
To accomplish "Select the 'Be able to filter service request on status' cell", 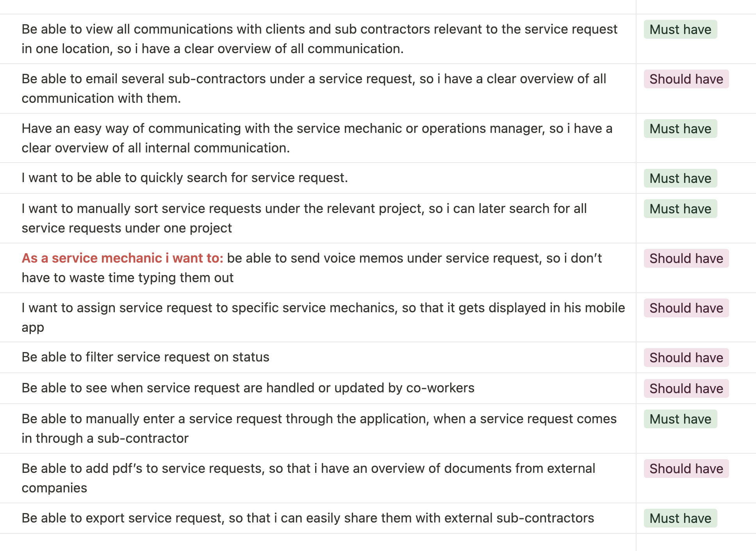I will [318, 358].
